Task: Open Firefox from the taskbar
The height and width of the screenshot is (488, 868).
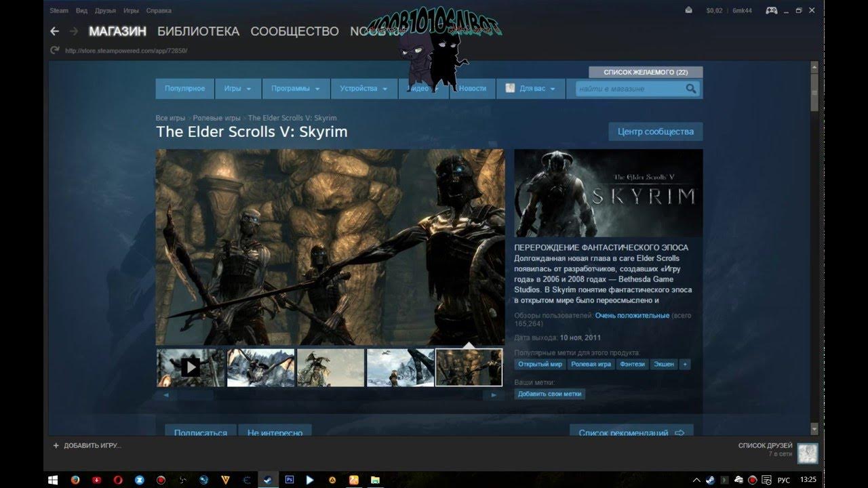Action: point(75,480)
